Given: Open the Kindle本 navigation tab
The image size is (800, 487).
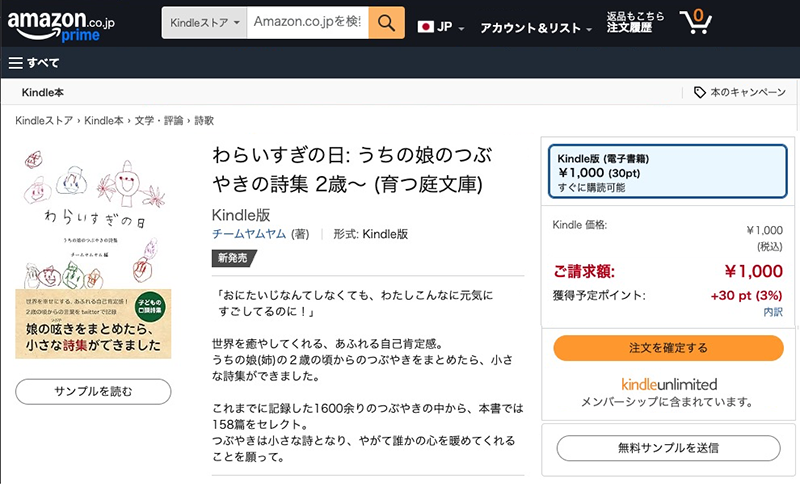Looking at the screenshot, I should [43, 92].
